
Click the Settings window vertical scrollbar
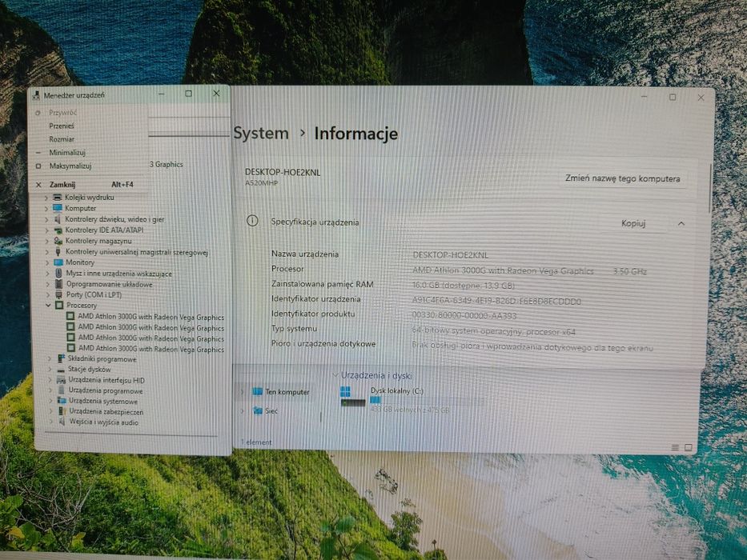(x=709, y=188)
